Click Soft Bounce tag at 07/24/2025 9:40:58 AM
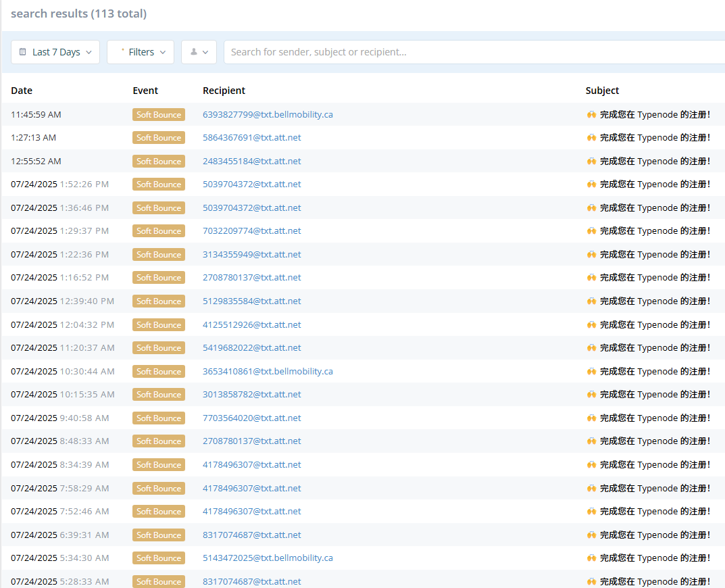 159,418
